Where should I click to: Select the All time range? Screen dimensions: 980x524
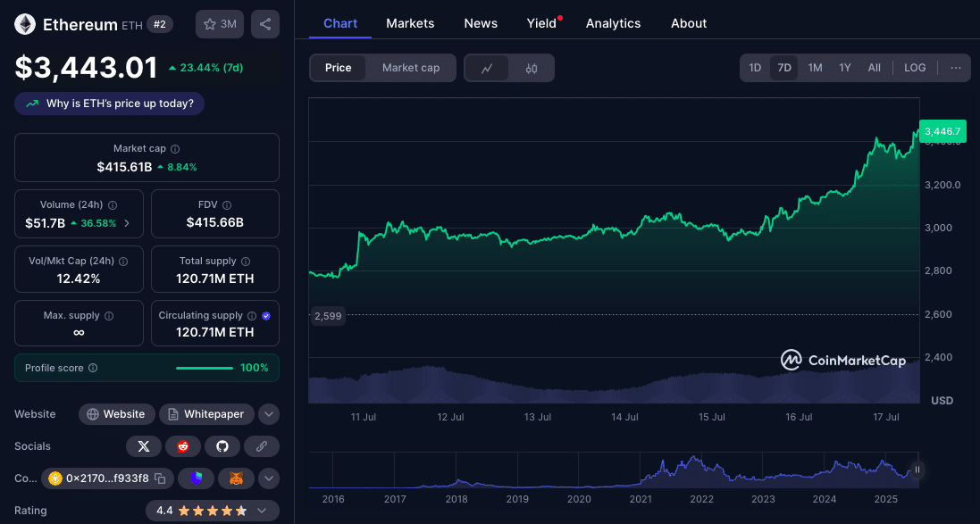pyautogui.click(x=875, y=68)
